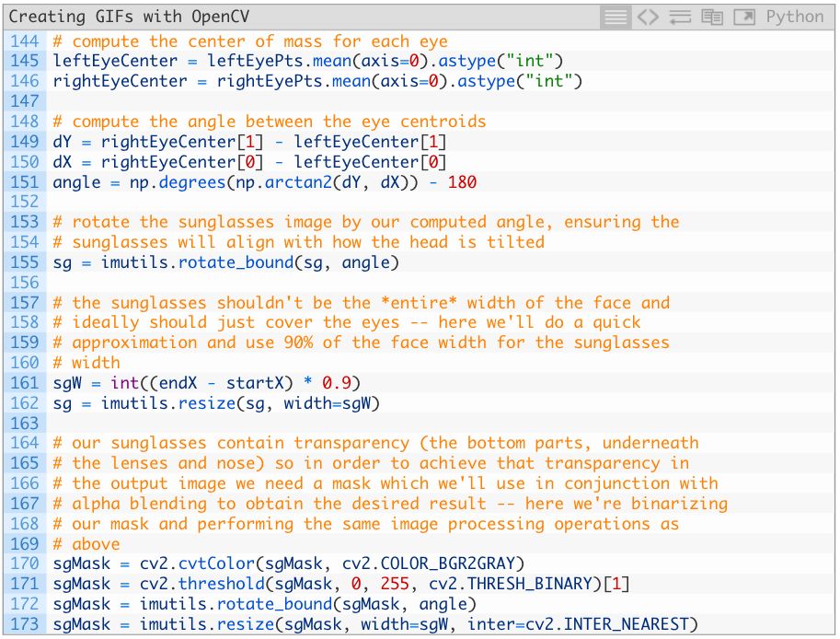Click the copy code icon
840x639 pixels.
click(x=712, y=17)
